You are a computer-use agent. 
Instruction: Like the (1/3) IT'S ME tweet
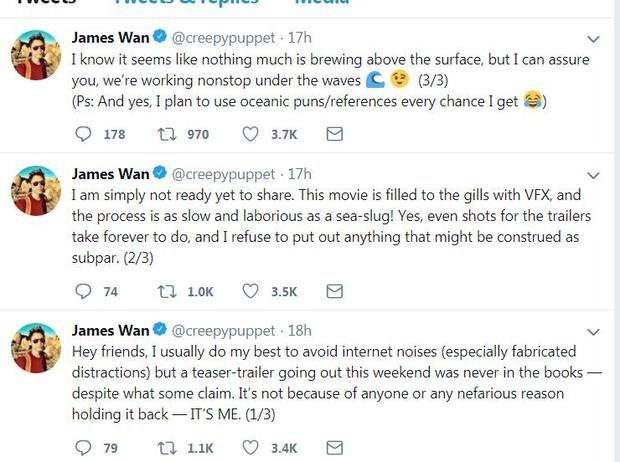(x=250, y=447)
